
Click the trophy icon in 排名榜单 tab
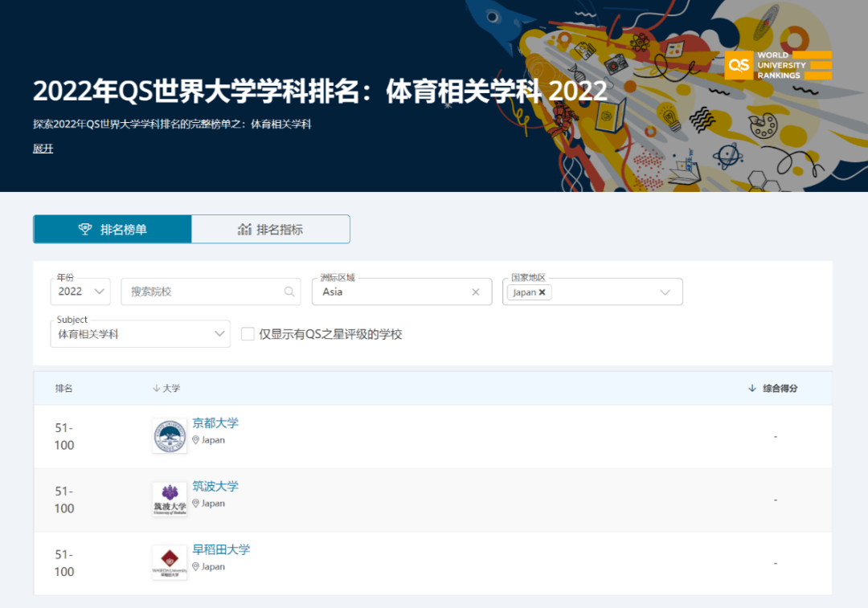(85, 229)
